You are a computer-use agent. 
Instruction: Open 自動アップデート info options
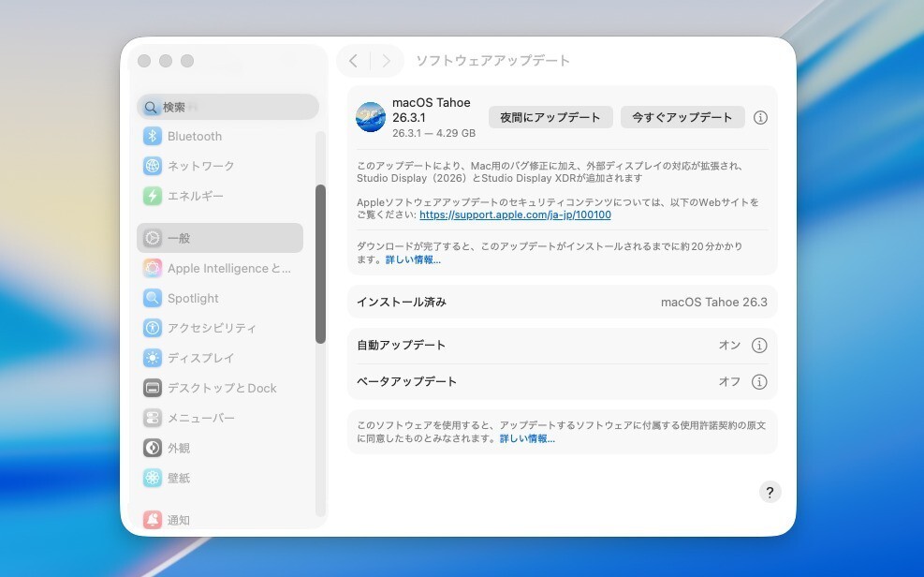coord(759,346)
